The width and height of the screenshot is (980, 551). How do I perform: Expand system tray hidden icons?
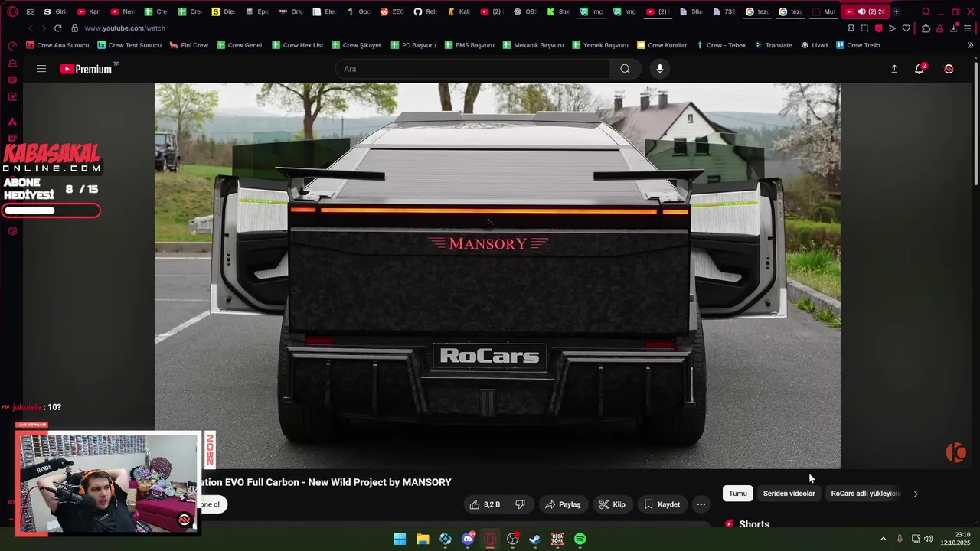click(x=883, y=539)
